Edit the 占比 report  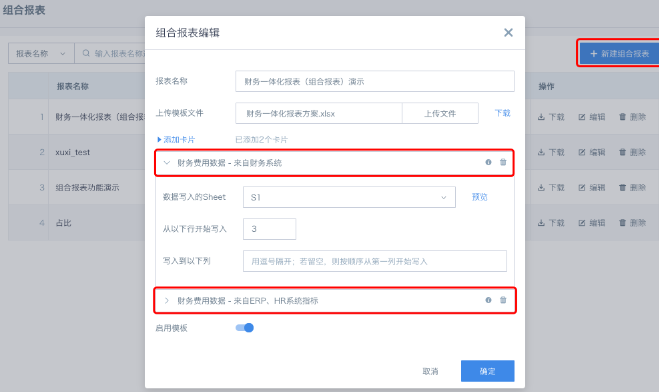click(592, 223)
